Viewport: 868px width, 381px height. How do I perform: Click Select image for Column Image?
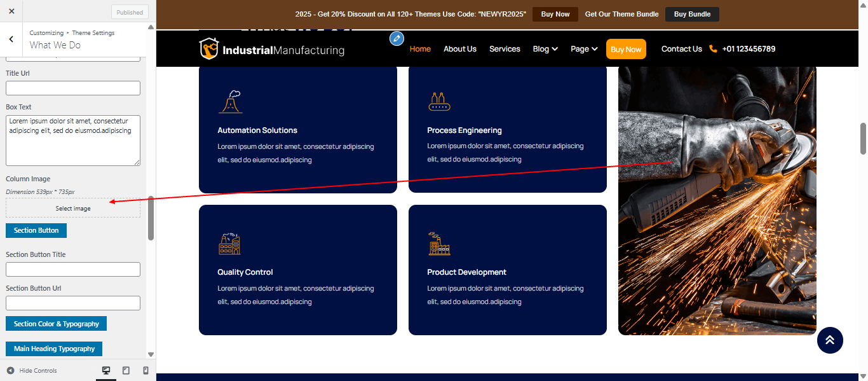(x=73, y=208)
